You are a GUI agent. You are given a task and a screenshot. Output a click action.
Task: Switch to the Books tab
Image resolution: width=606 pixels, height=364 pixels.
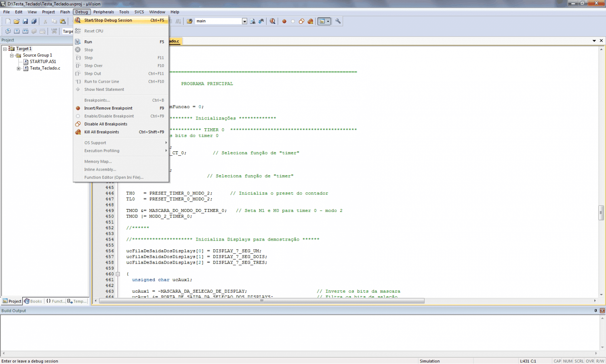click(33, 301)
